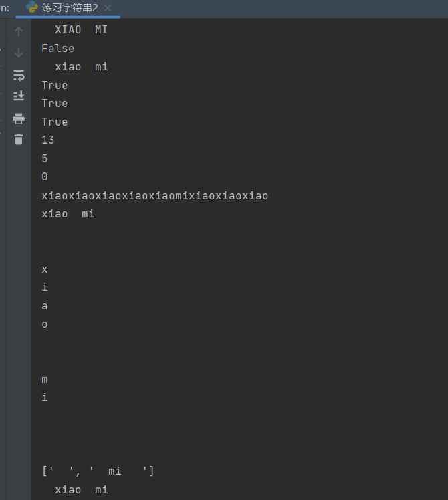Print the console output
This screenshot has height=500, width=448.
point(19,118)
